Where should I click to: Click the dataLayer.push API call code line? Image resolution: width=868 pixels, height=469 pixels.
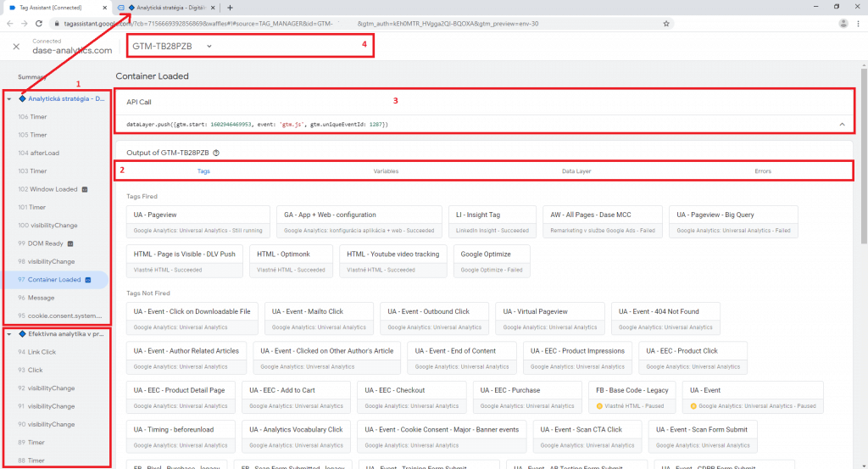click(x=257, y=125)
